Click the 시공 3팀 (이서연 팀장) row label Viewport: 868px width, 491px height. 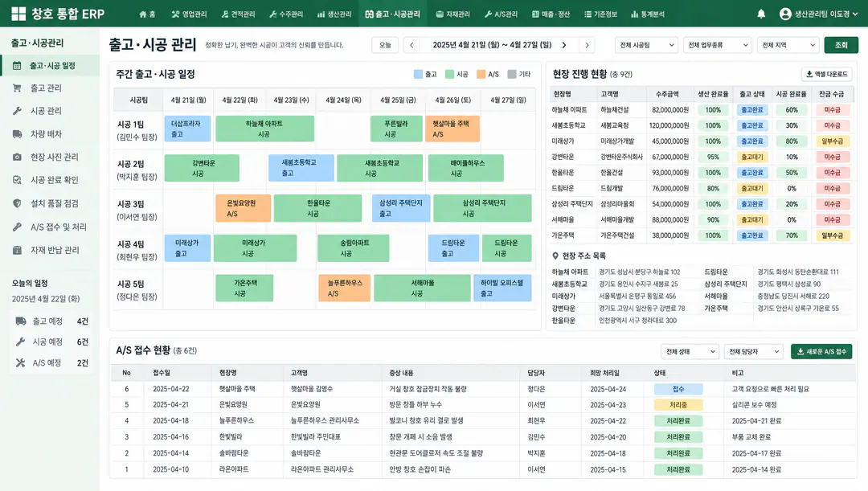137,211
